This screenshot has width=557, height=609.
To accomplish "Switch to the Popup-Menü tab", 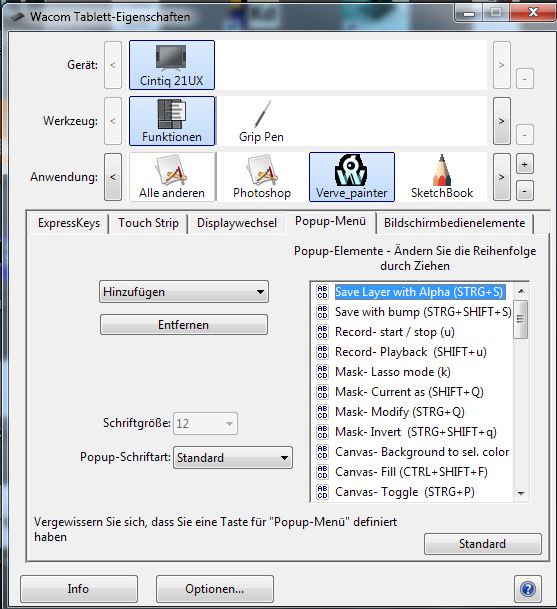I will (330, 221).
